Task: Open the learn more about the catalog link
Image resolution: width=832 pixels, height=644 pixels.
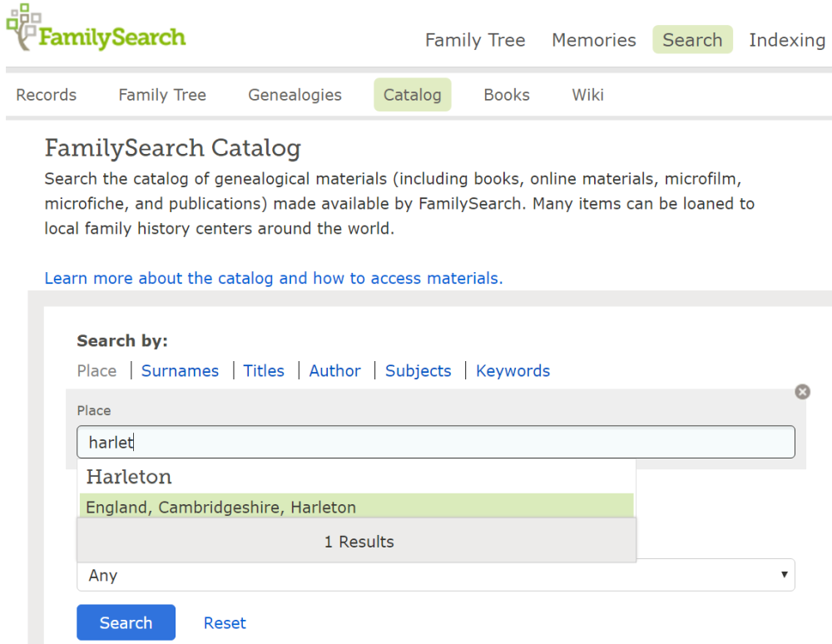Action: [274, 278]
